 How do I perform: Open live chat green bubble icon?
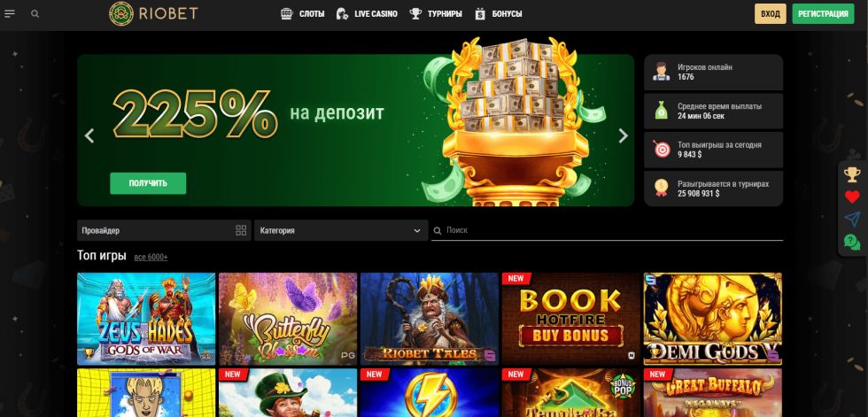tap(852, 242)
